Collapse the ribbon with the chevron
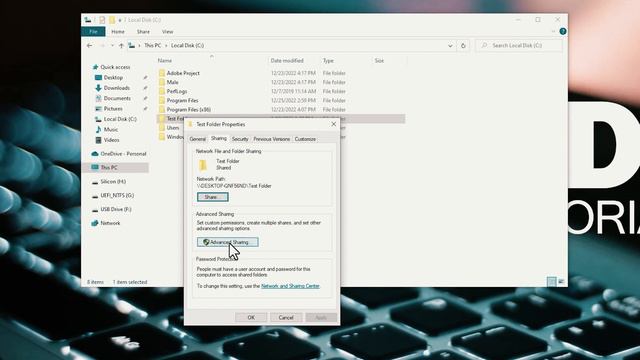 (553, 31)
